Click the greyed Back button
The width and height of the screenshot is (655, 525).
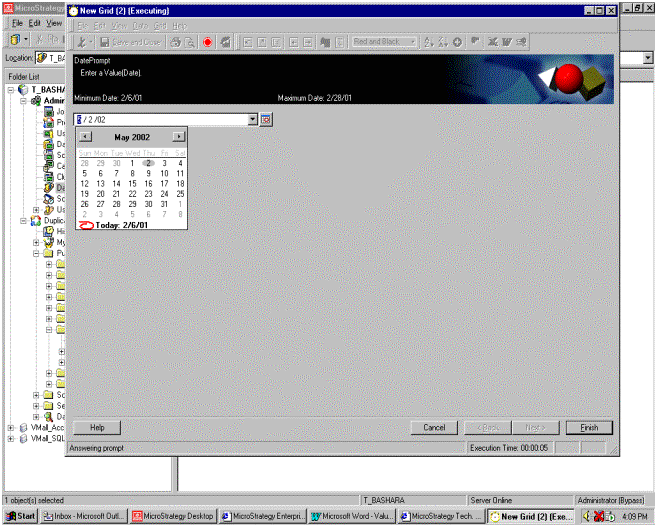click(x=487, y=428)
